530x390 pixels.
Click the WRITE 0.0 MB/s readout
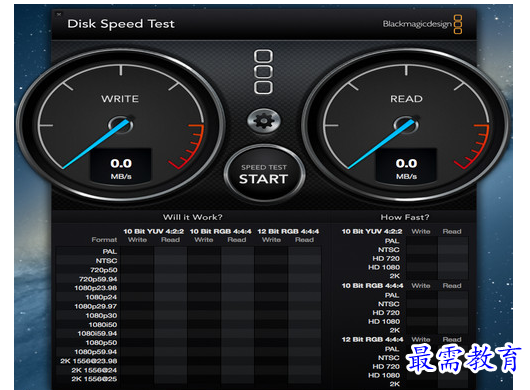pyautogui.click(x=121, y=168)
